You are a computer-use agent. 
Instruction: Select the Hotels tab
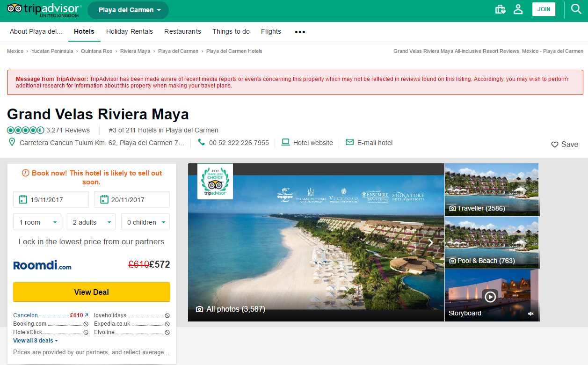(84, 31)
